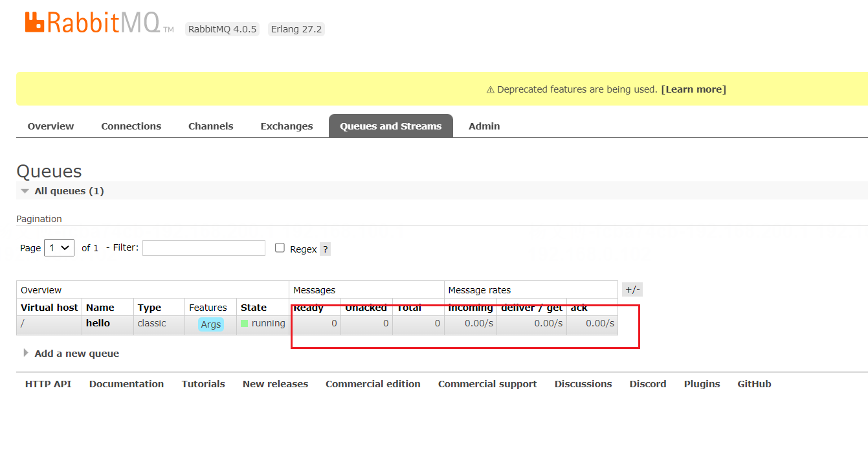Expand Add a new queue section

pyautogui.click(x=76, y=354)
